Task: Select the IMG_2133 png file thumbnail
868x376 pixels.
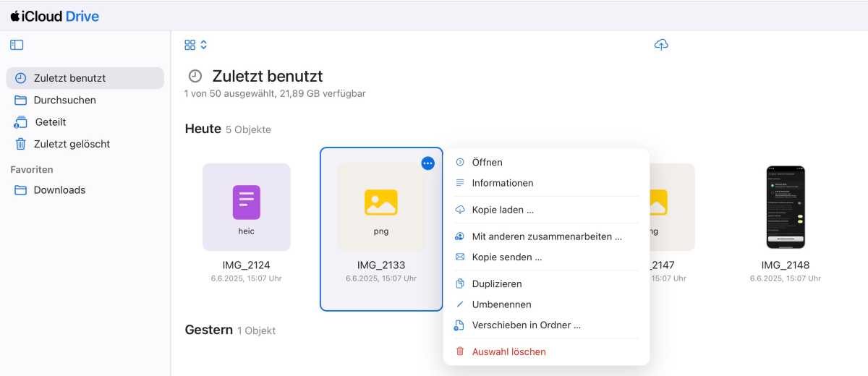Action: pyautogui.click(x=381, y=207)
